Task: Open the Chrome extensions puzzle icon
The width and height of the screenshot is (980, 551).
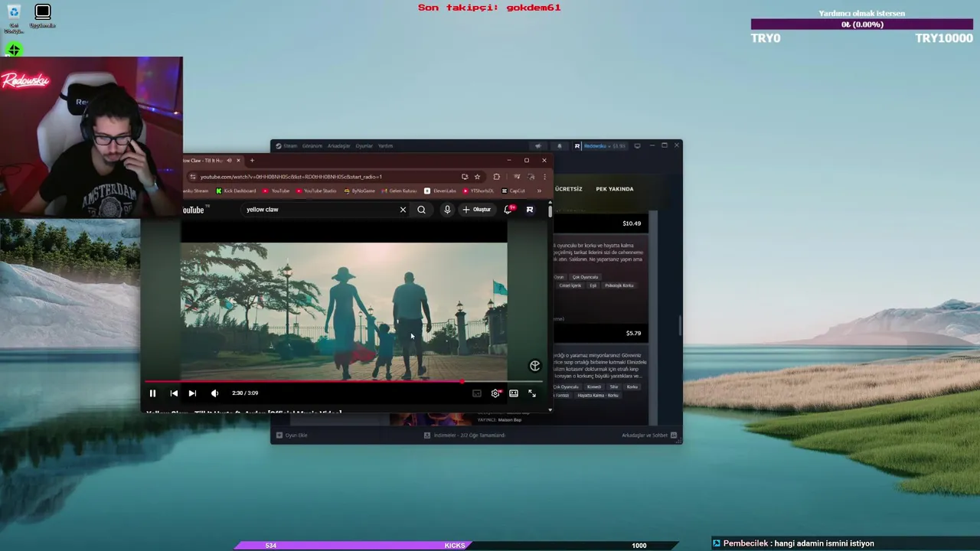Action: point(496,177)
